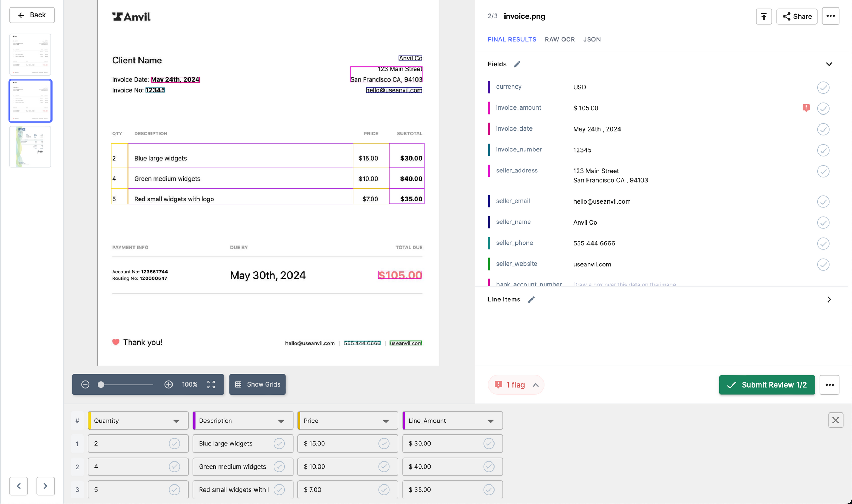852x504 pixels.
Task: Zoom out with the minus magnifier icon
Action: click(x=85, y=384)
